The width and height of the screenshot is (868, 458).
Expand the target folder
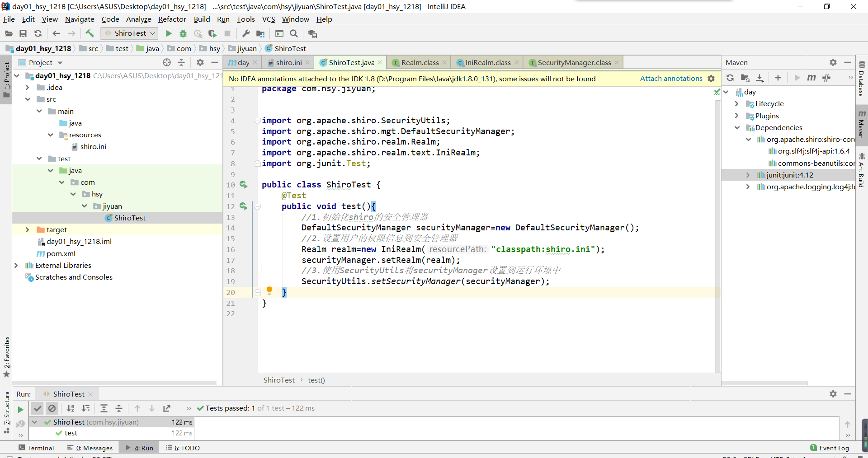pos(28,230)
